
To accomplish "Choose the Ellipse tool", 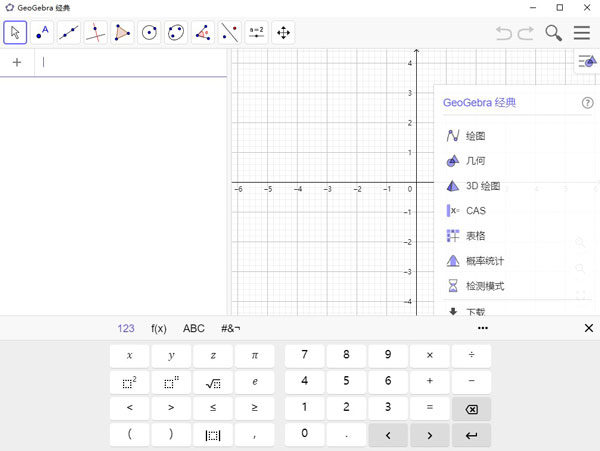I will (x=176, y=33).
